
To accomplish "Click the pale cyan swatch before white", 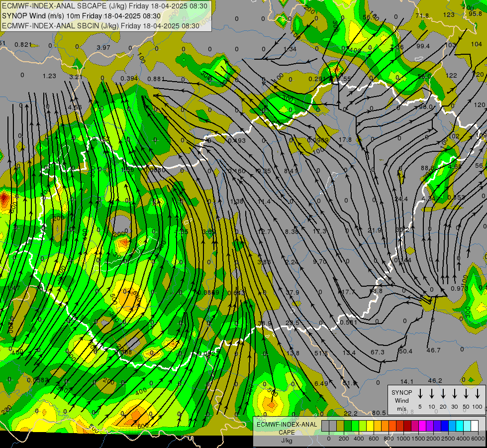I will click(x=467, y=426).
